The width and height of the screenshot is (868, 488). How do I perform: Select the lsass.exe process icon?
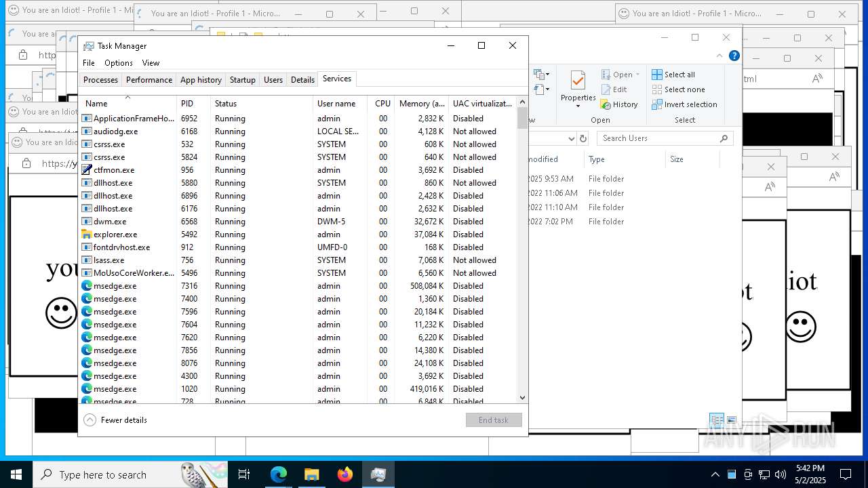click(87, 260)
